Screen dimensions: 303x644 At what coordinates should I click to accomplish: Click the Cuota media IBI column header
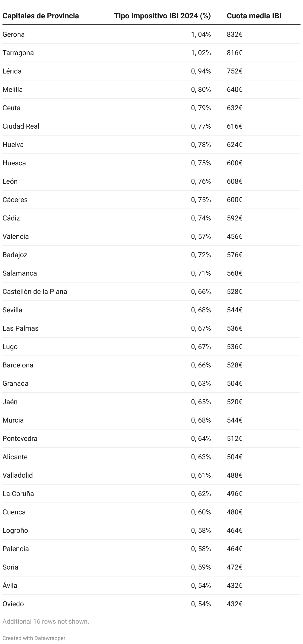tap(254, 16)
